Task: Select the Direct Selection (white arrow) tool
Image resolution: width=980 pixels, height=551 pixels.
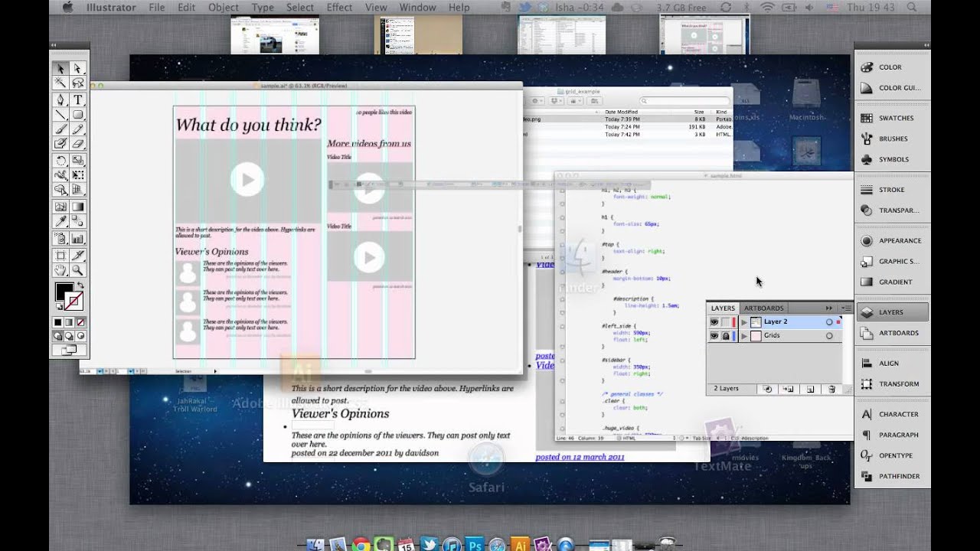Action: tap(79, 69)
